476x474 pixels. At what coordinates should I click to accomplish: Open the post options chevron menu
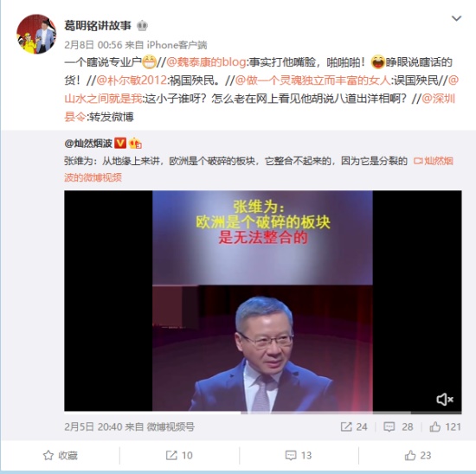click(456, 19)
